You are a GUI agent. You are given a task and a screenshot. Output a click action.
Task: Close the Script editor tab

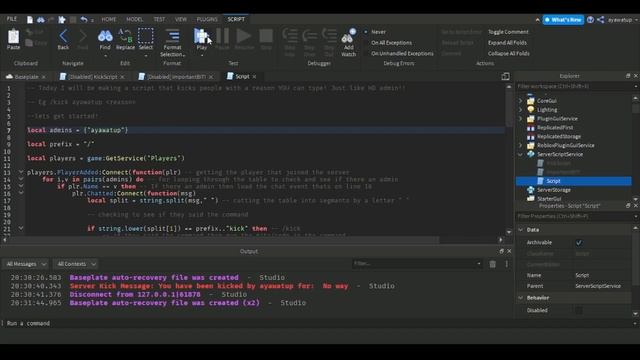tap(254, 77)
